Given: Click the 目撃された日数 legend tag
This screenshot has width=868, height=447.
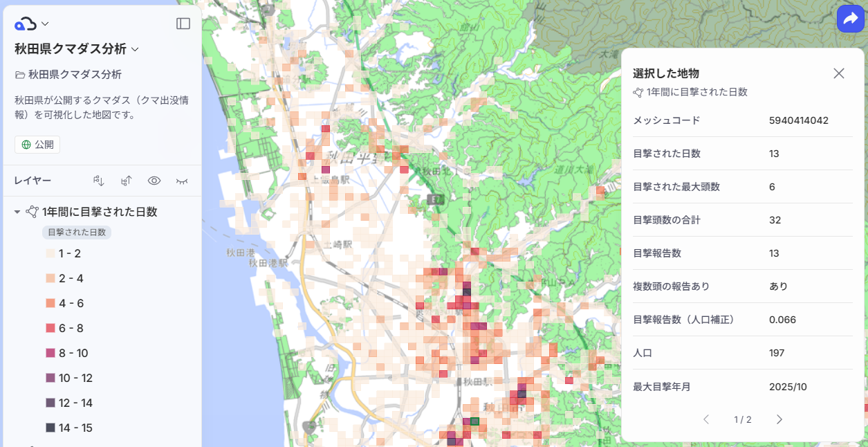Looking at the screenshot, I should [x=77, y=232].
